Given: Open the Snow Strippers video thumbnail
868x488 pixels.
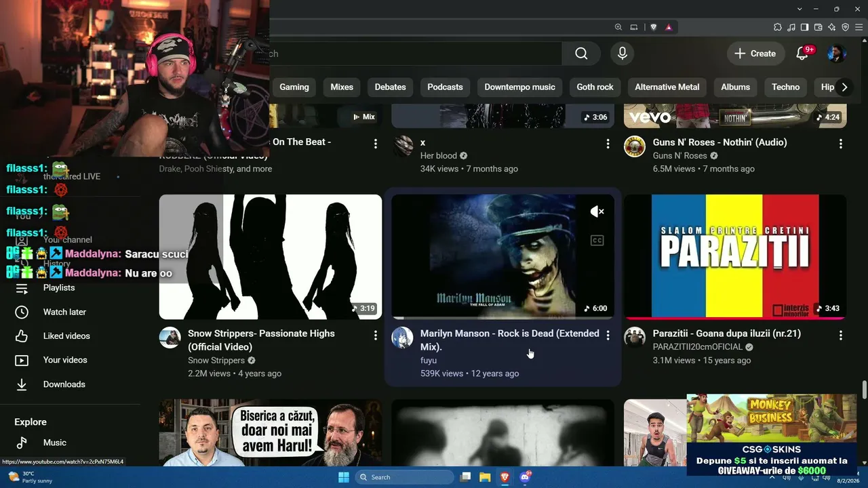Looking at the screenshot, I should [271, 257].
